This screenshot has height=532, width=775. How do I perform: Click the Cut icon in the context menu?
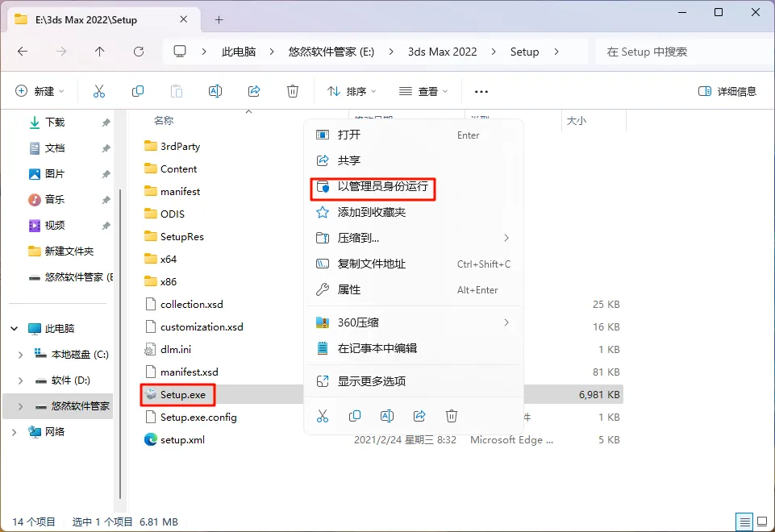pos(323,416)
